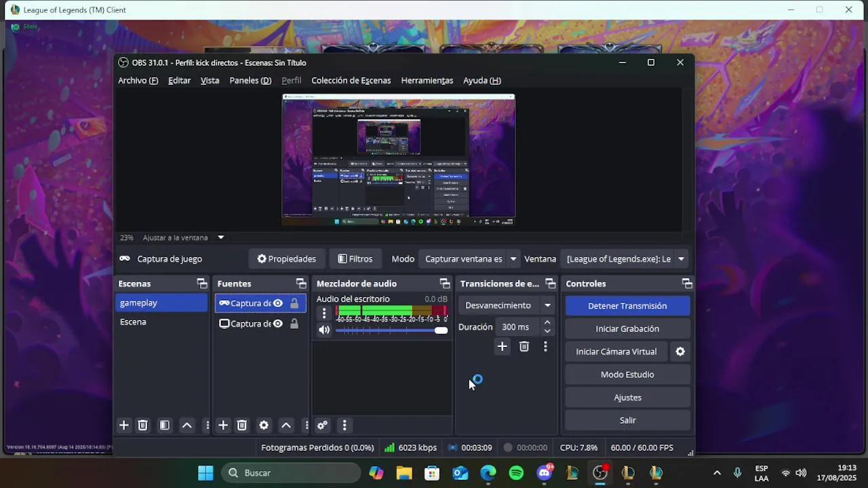The width and height of the screenshot is (868, 488).
Task: Open Herramientas menu
Action: 427,80
